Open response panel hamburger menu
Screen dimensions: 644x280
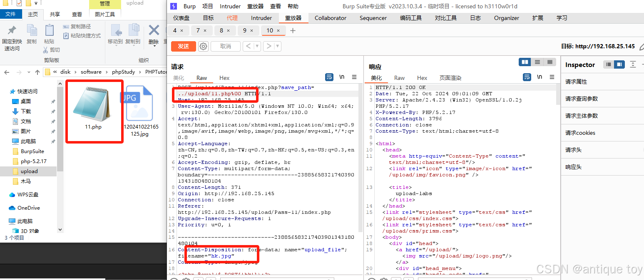point(552,77)
